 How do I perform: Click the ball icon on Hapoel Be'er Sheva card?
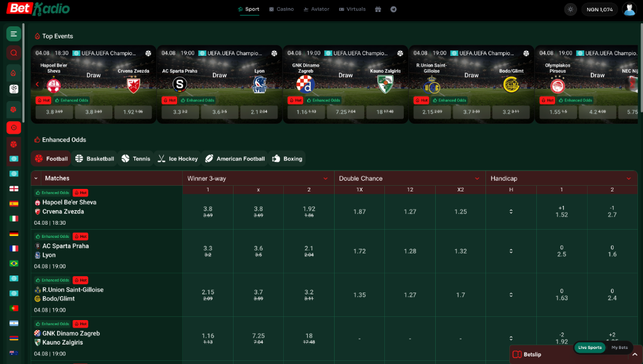coord(148,53)
